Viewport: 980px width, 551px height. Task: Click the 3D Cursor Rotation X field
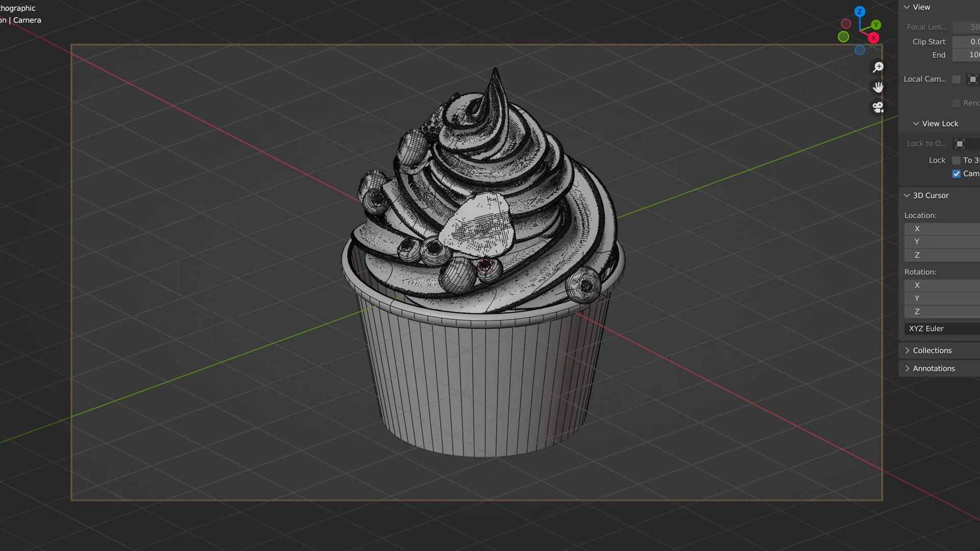[942, 285]
